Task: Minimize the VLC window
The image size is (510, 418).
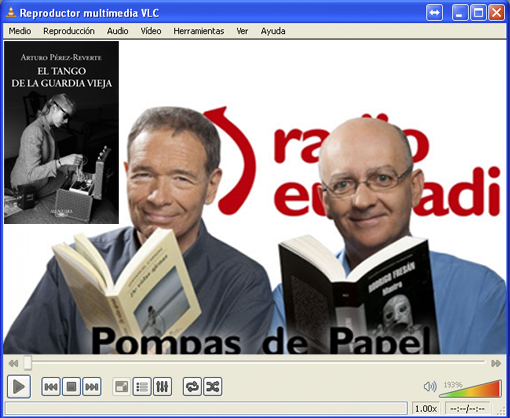Action: (460, 13)
